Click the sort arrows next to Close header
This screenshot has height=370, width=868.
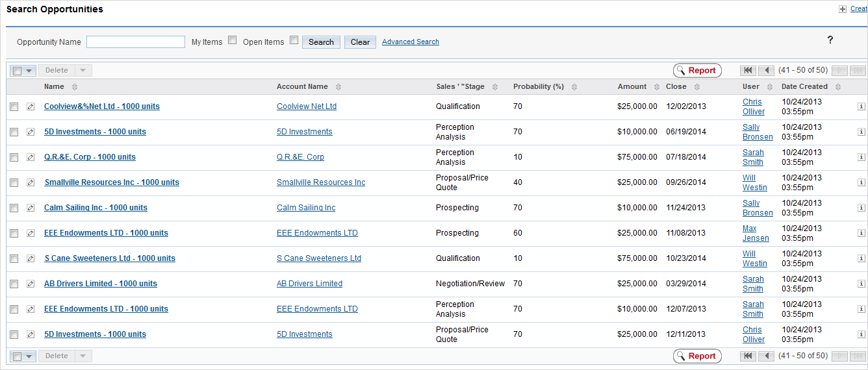[697, 87]
